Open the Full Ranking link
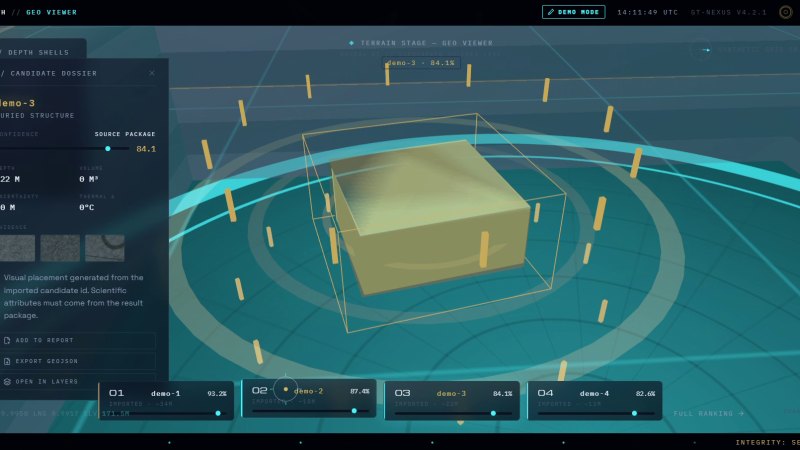800x450 pixels. tap(709, 413)
